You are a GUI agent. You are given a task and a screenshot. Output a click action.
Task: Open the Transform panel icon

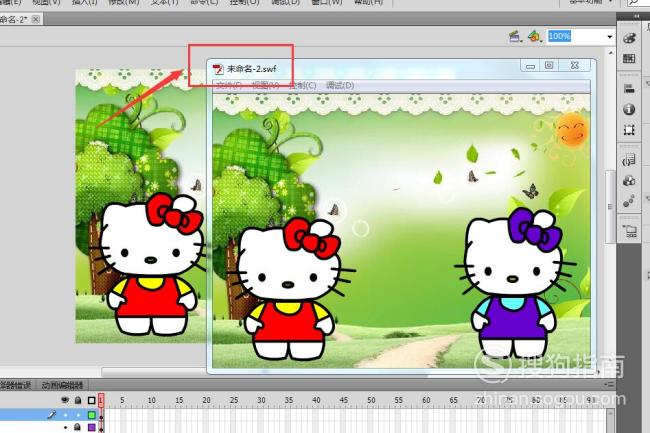(629, 130)
